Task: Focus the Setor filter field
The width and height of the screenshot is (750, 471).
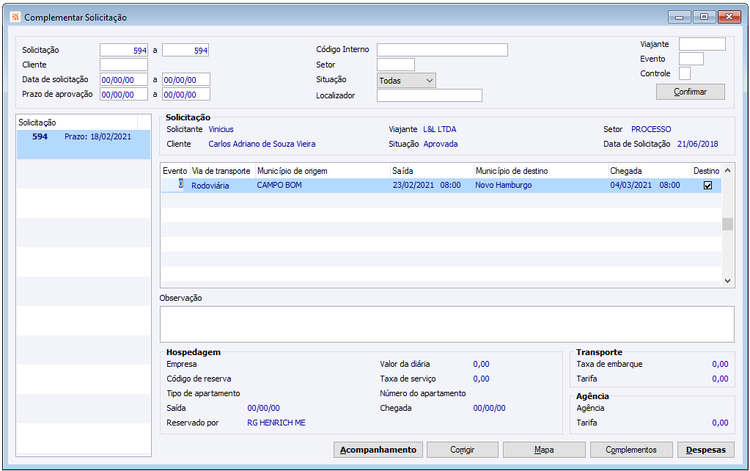Action: click(x=396, y=65)
